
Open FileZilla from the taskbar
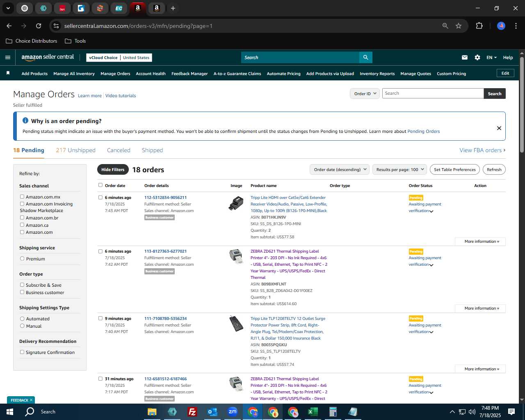pos(192,412)
